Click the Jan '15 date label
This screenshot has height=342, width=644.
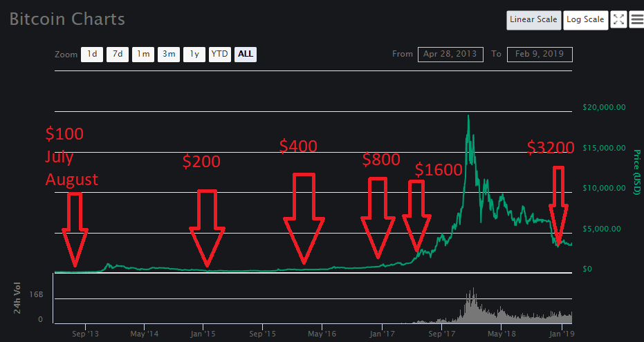point(203,334)
